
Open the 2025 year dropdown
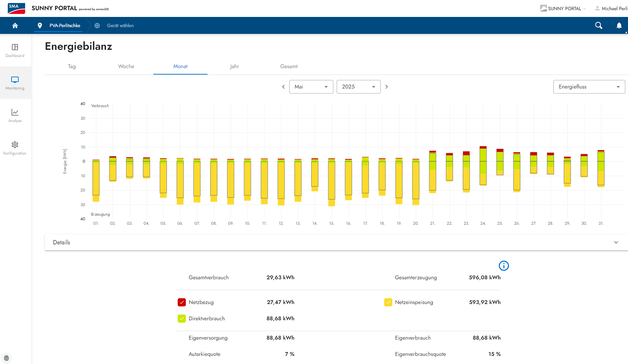358,87
